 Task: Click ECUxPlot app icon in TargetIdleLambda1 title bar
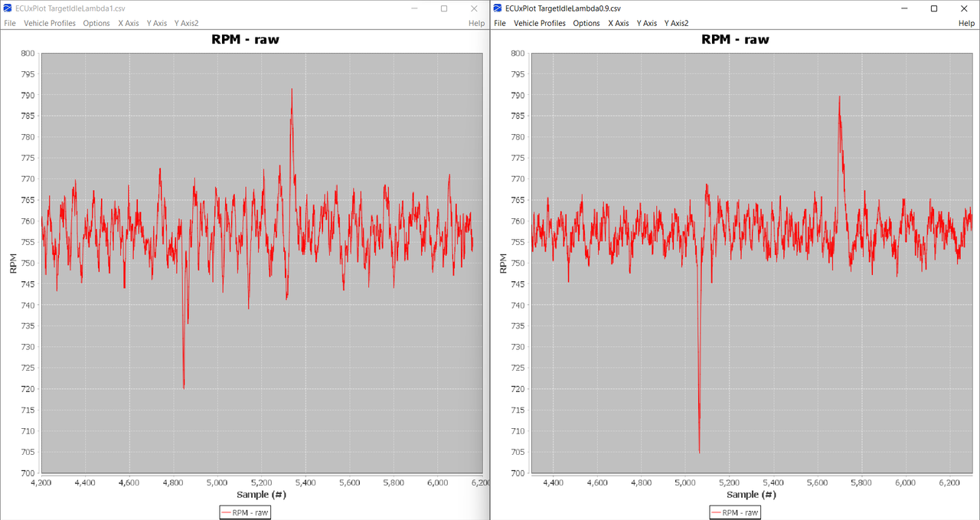click(8, 8)
